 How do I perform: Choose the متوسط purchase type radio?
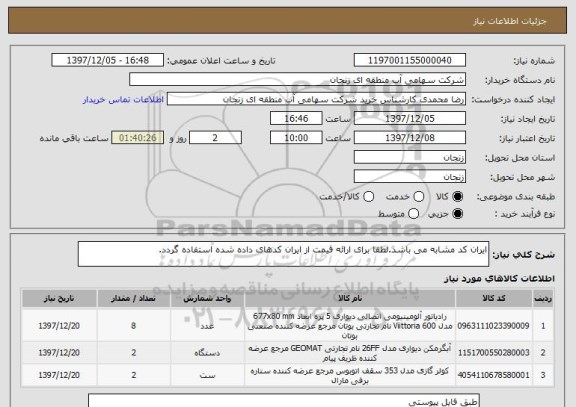pos(413,214)
